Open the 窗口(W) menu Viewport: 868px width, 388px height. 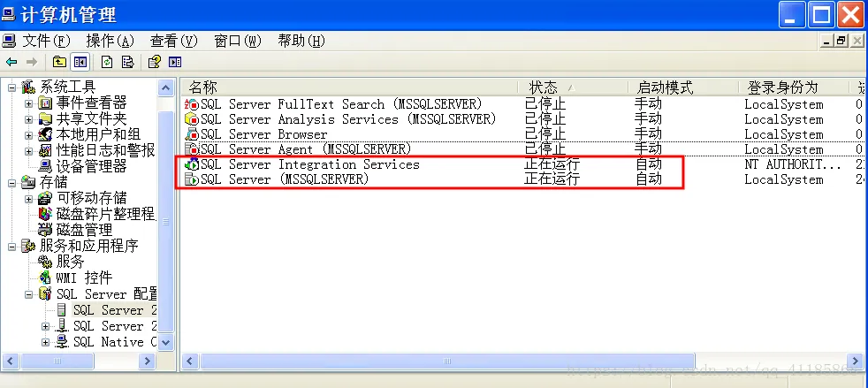238,41
